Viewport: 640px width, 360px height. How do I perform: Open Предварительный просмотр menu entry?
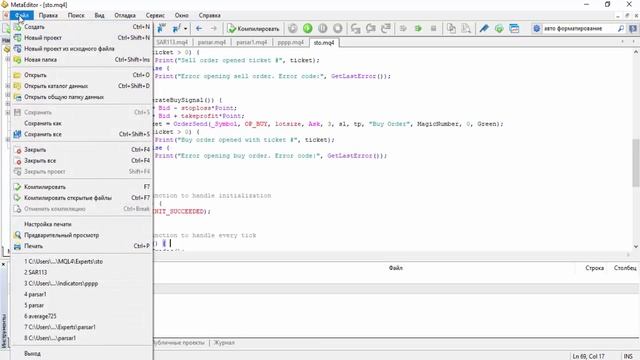(82, 236)
